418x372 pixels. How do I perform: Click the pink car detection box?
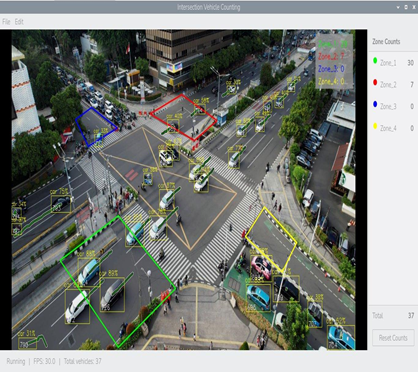coord(261,268)
